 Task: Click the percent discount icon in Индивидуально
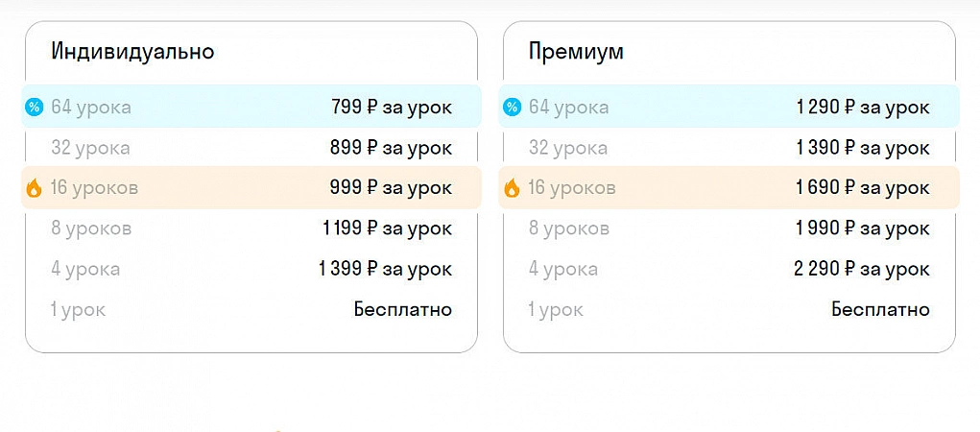(34, 107)
